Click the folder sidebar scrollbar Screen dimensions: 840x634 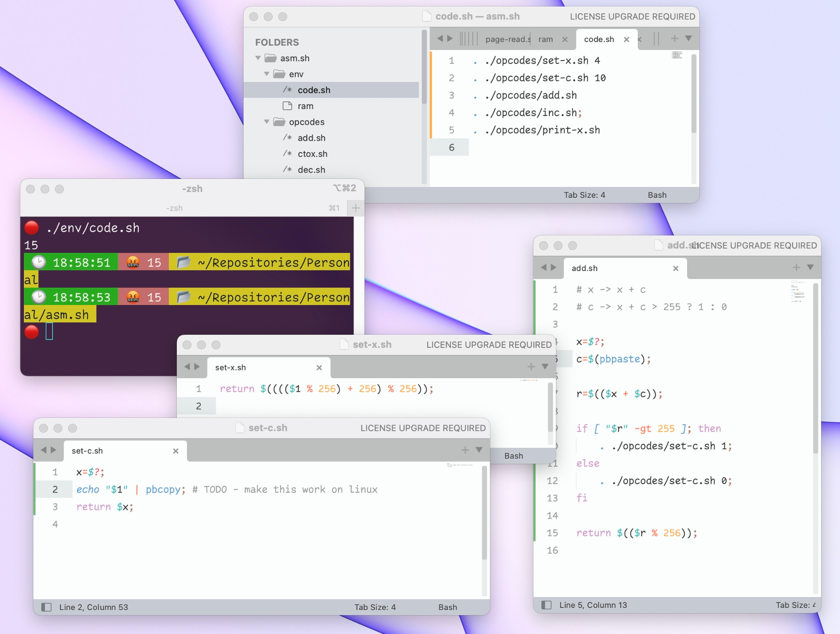424,67
